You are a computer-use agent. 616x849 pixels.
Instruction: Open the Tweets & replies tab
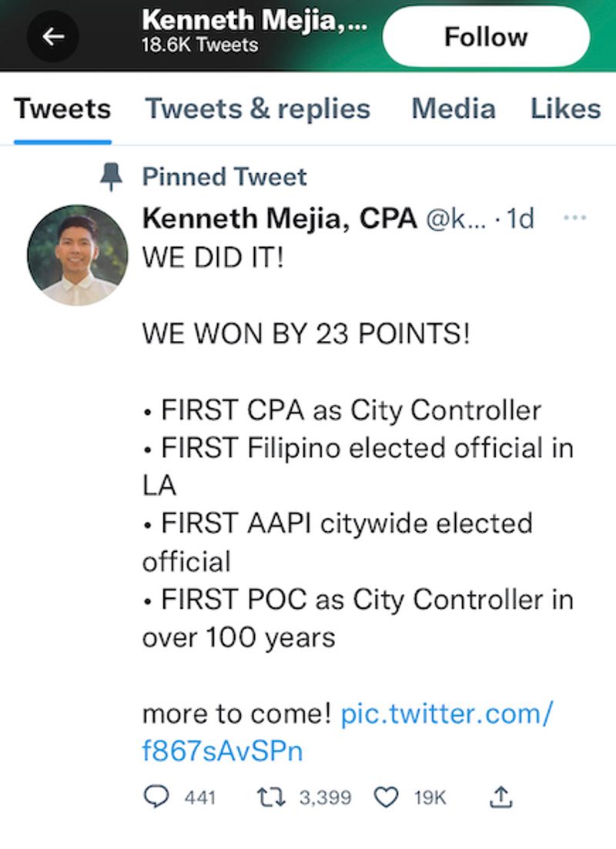click(x=258, y=109)
